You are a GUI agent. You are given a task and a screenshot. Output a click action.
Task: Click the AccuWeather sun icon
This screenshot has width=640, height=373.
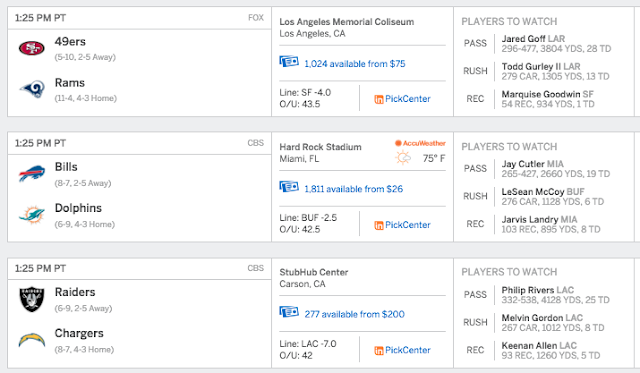click(403, 158)
